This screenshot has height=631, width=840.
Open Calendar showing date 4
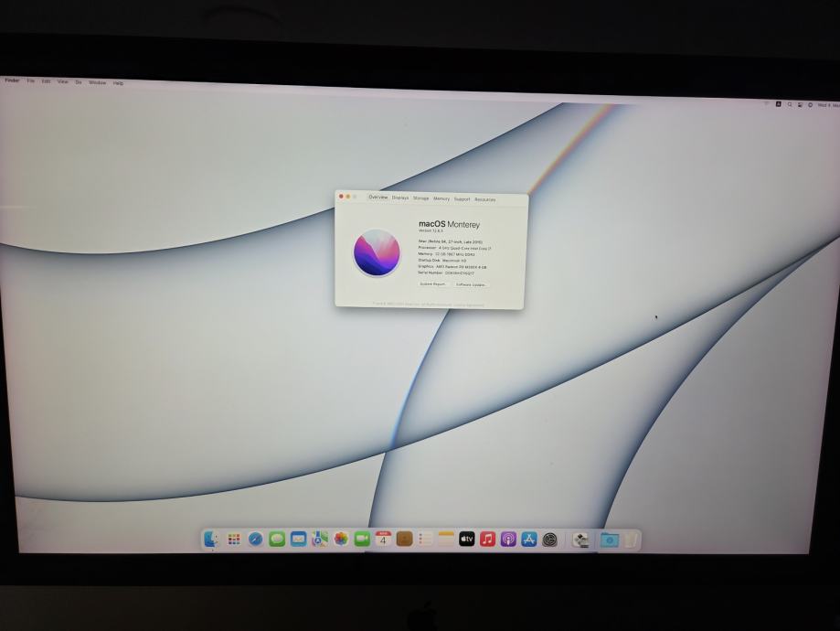pyautogui.click(x=383, y=539)
